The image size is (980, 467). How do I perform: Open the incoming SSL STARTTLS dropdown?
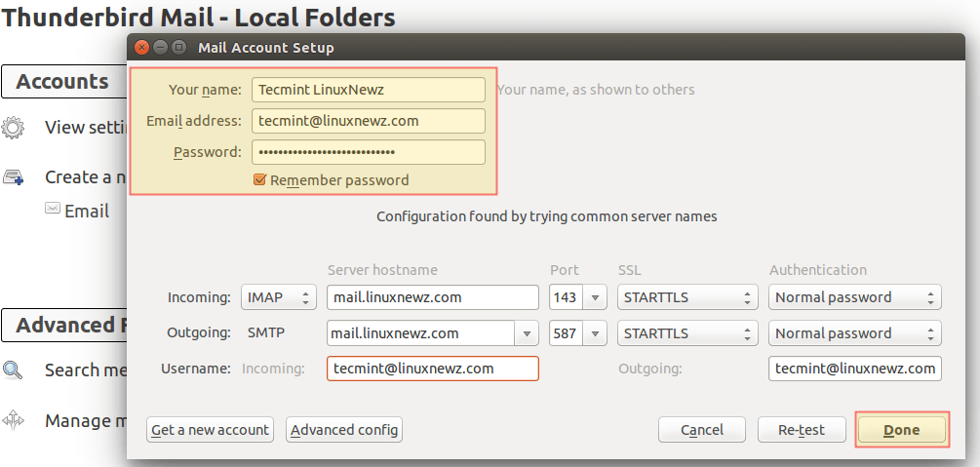point(687,297)
